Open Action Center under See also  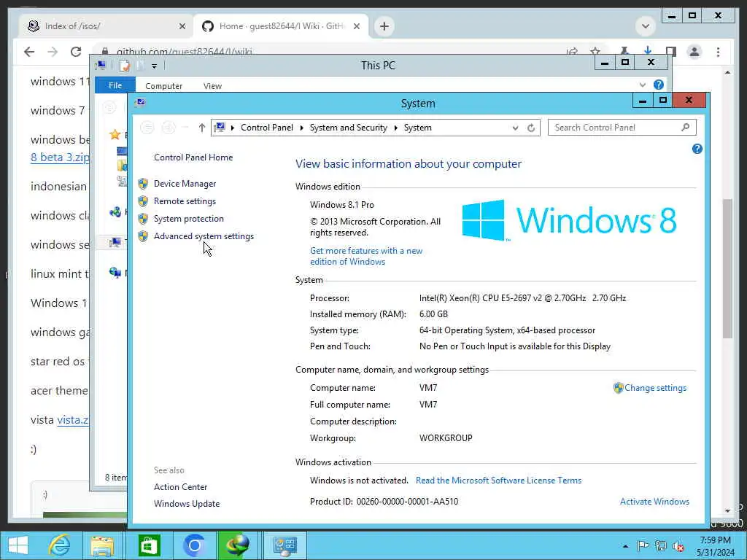click(181, 487)
